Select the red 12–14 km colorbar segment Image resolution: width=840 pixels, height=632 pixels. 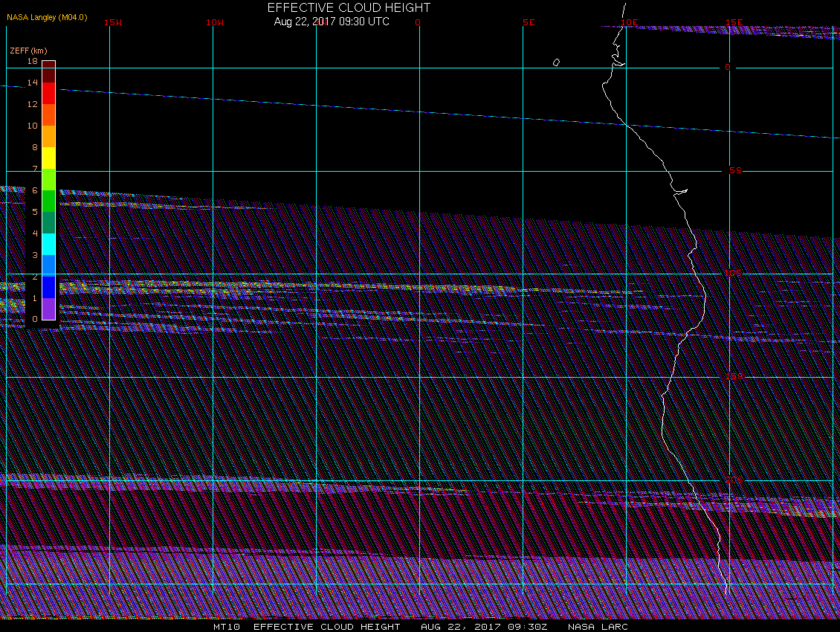click(49, 93)
